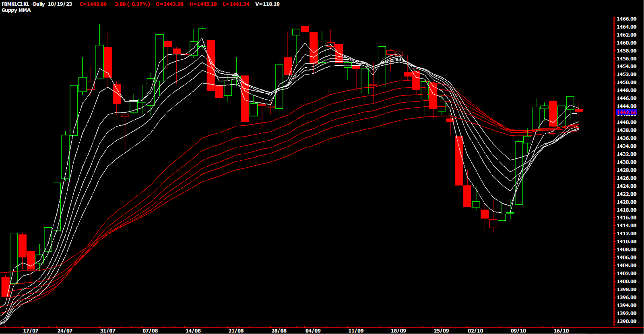Click the V=118.19 volume value
Screen dimensions: 644x334
(x=267, y=4)
